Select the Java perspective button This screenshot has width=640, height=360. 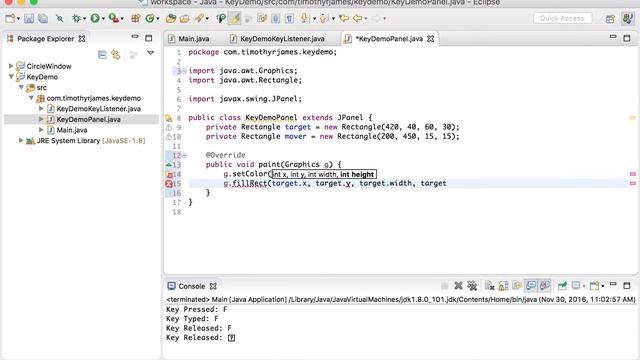(x=627, y=19)
